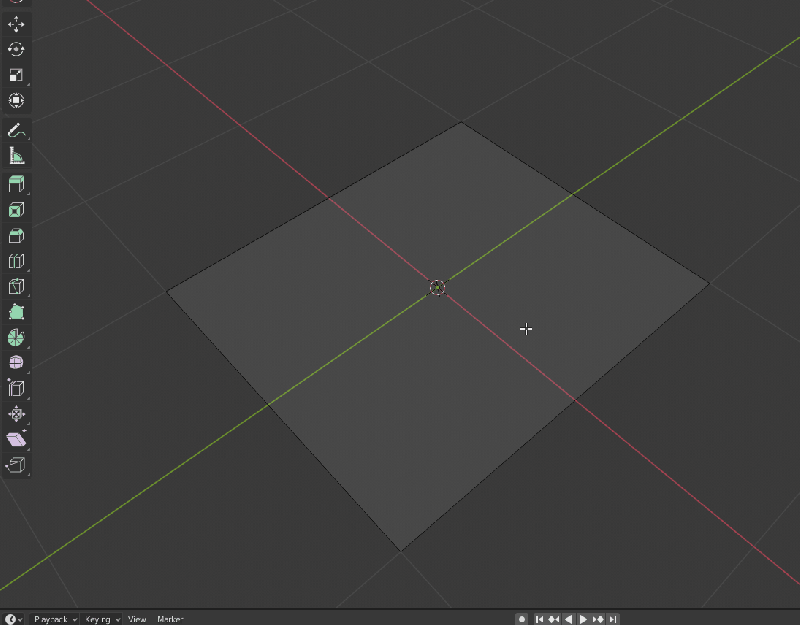The image size is (800, 625).
Task: Enable auto keyframing record button
Action: [x=522, y=618]
